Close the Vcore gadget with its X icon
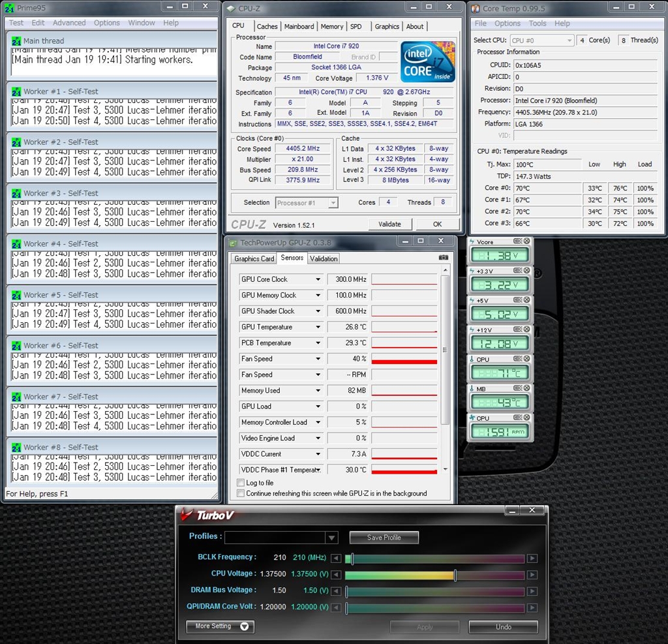 pos(526,241)
